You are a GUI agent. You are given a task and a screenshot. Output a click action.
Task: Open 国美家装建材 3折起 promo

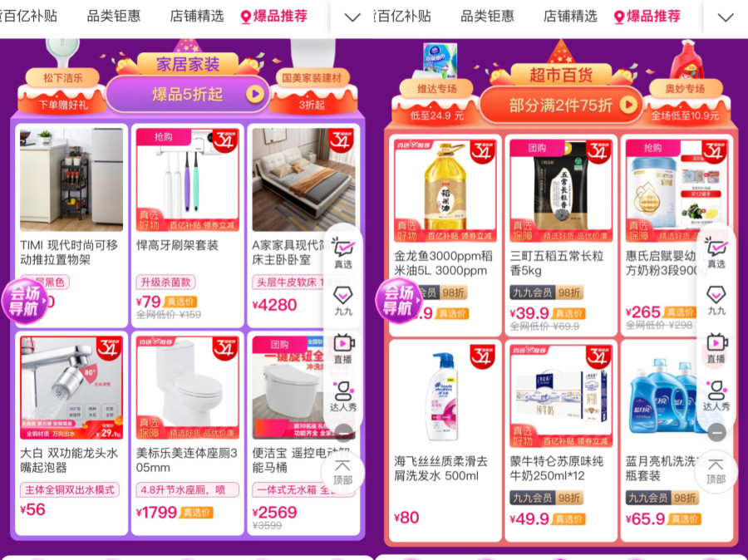click(x=312, y=91)
